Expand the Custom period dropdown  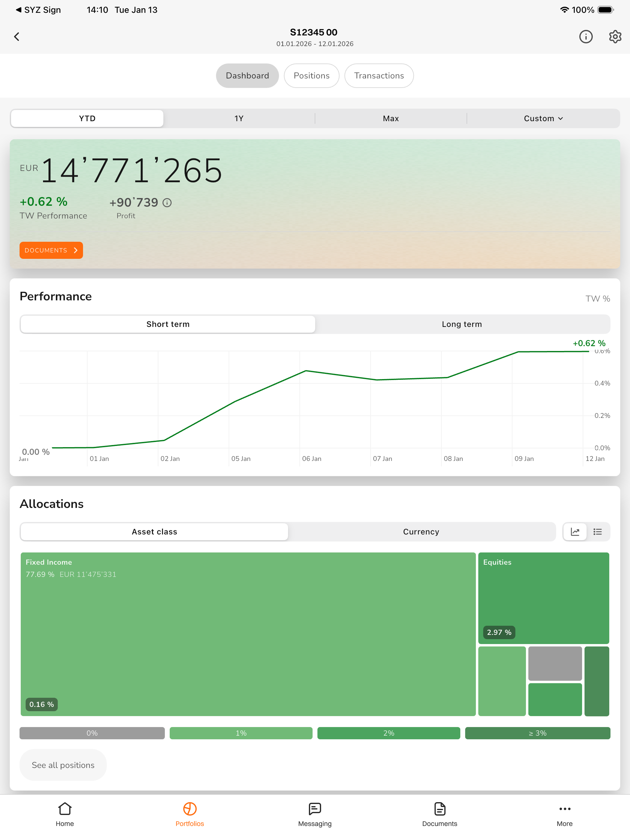tap(543, 118)
